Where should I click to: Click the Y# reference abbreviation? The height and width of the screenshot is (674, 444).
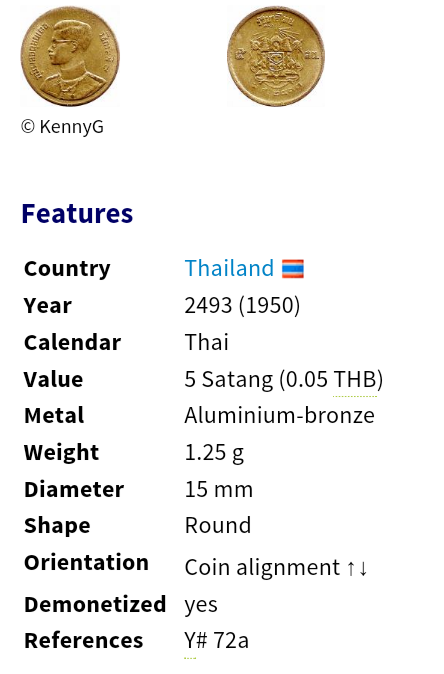[x=196, y=640]
